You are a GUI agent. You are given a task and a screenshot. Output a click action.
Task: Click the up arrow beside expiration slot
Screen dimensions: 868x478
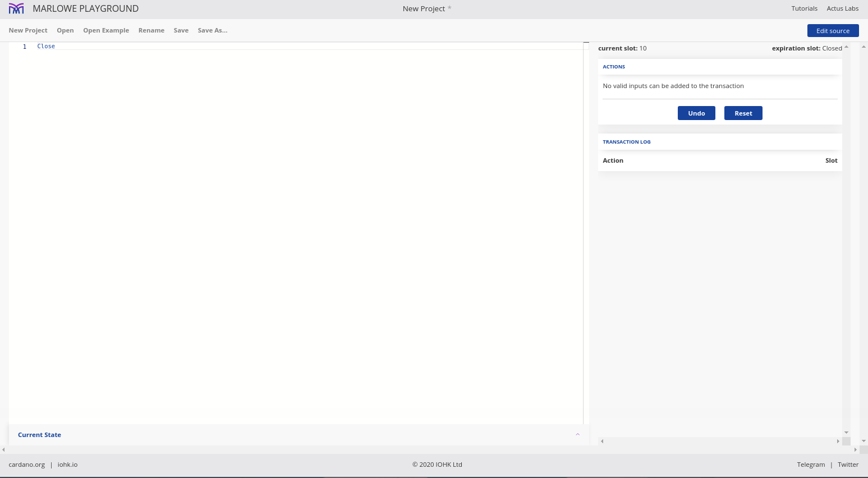846,47
